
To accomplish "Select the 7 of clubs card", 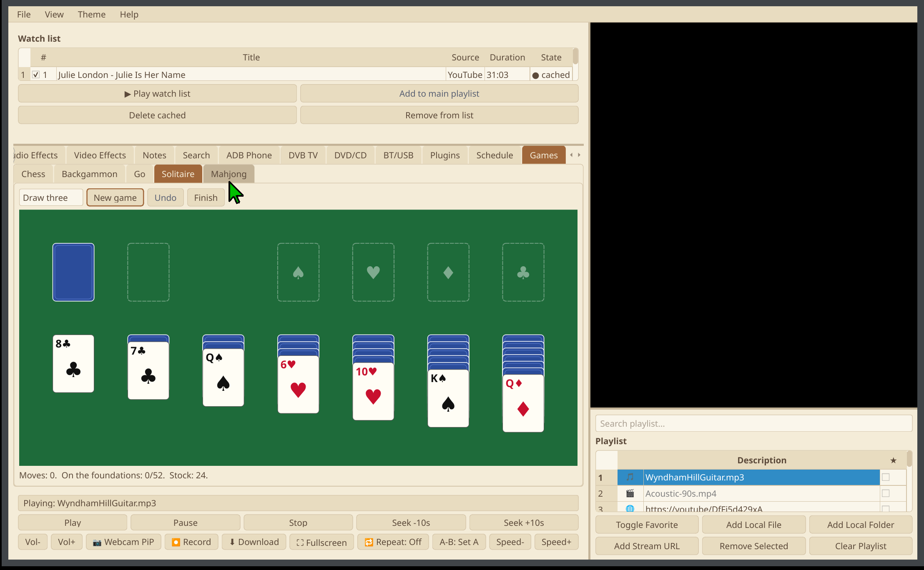I will tap(148, 370).
